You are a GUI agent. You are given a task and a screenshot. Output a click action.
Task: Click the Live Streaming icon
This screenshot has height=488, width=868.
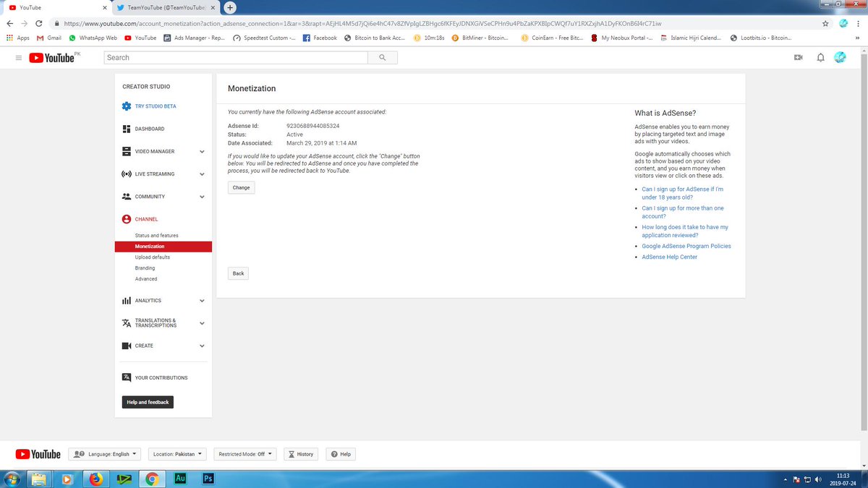tap(127, 174)
